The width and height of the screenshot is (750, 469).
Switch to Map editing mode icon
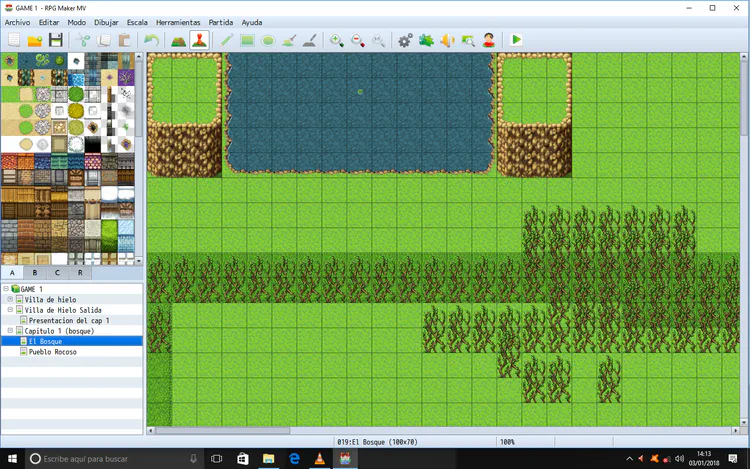coord(178,40)
